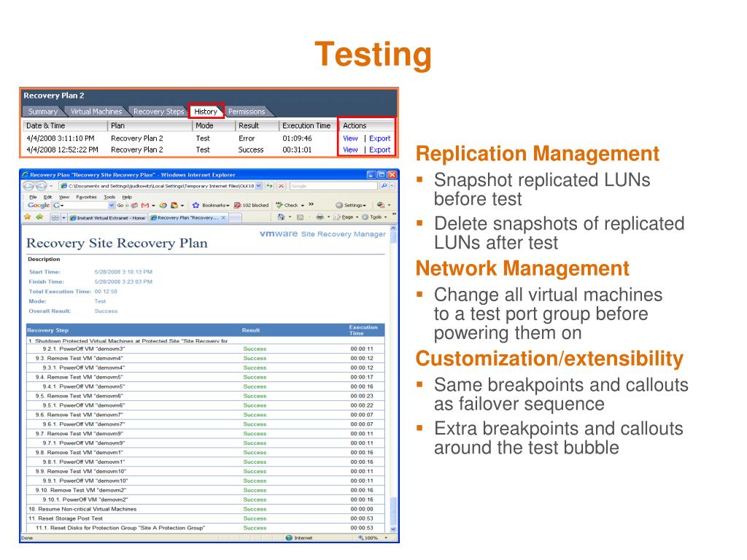Click the stop loading X icon

[281, 186]
